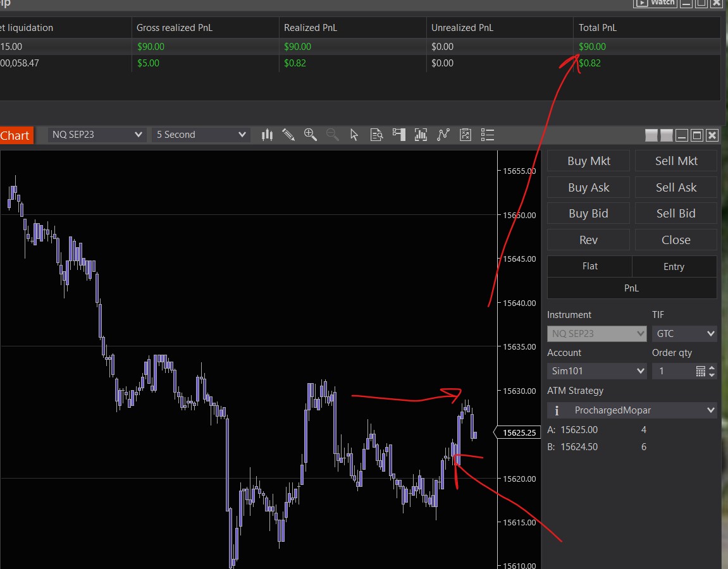Expand the NQ SEP23 instrument dropdown in the toolbar
728x569 pixels.
click(x=97, y=135)
